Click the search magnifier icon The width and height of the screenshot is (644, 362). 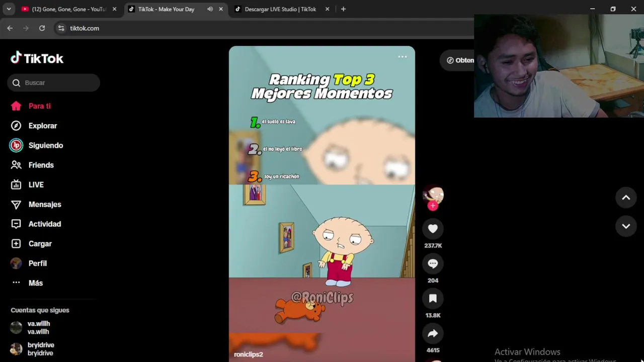(x=16, y=83)
